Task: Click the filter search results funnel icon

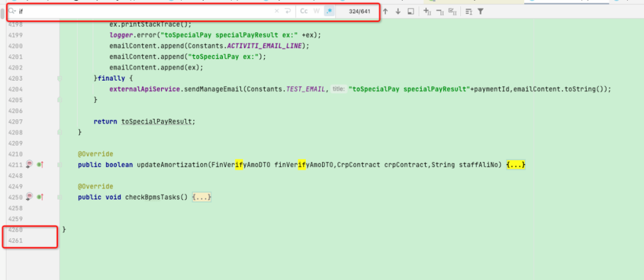Action: tap(481, 11)
